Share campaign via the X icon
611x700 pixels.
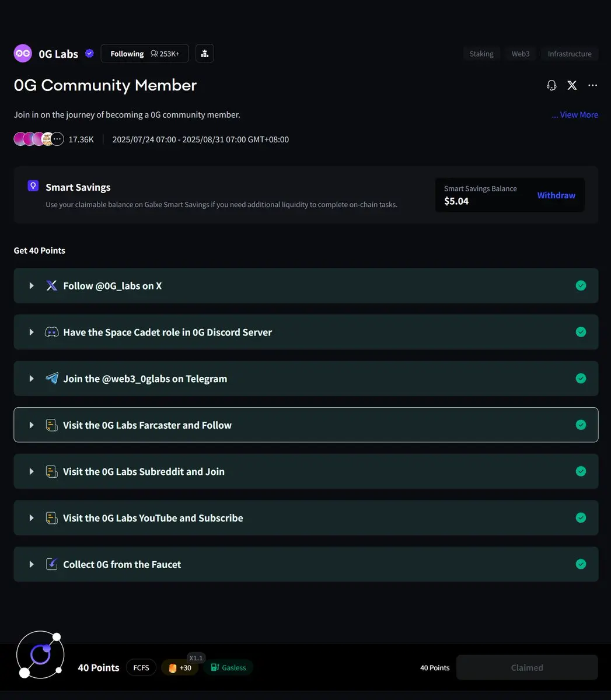(x=572, y=85)
